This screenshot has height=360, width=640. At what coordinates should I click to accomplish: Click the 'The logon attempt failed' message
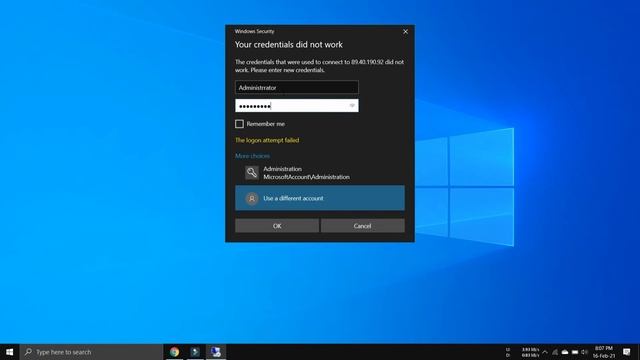click(x=267, y=140)
